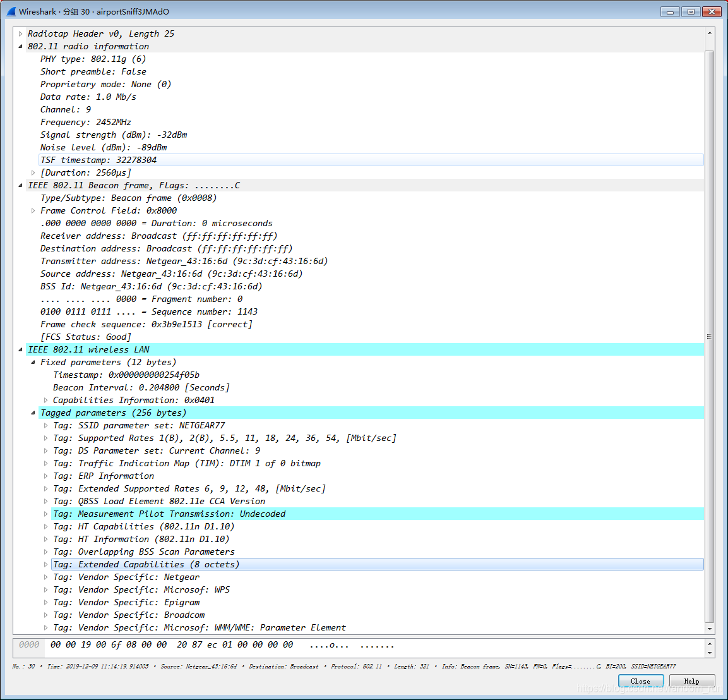Collapse the IEEE 802.11 wireless LAN section
Screen dimensions: 728x700
pyautogui.click(x=20, y=350)
